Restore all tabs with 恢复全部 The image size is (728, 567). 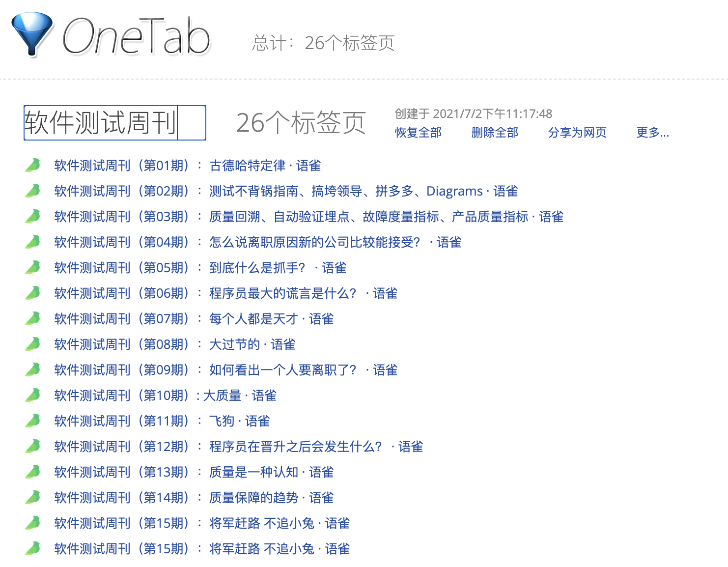418,133
